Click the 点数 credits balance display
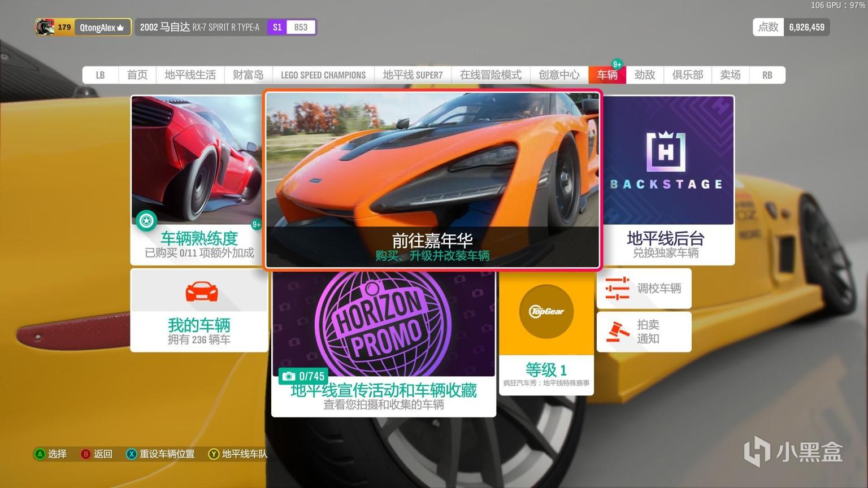The image size is (868, 488). (791, 27)
